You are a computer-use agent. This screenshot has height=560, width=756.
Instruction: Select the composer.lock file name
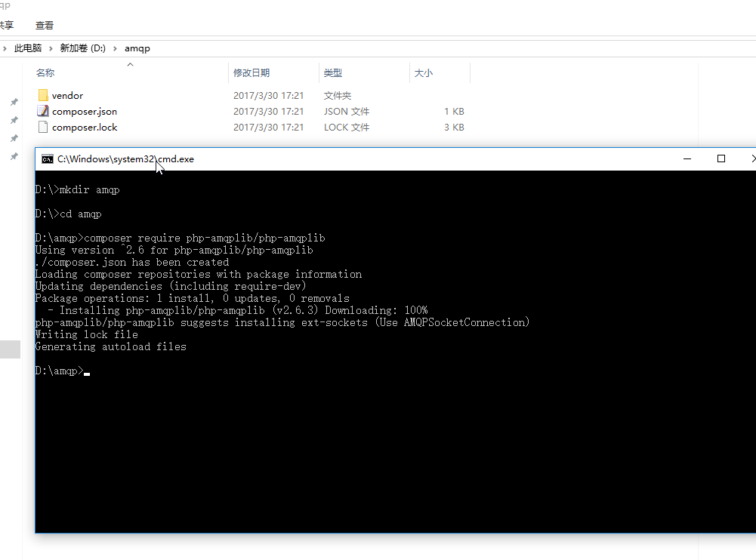click(x=85, y=128)
